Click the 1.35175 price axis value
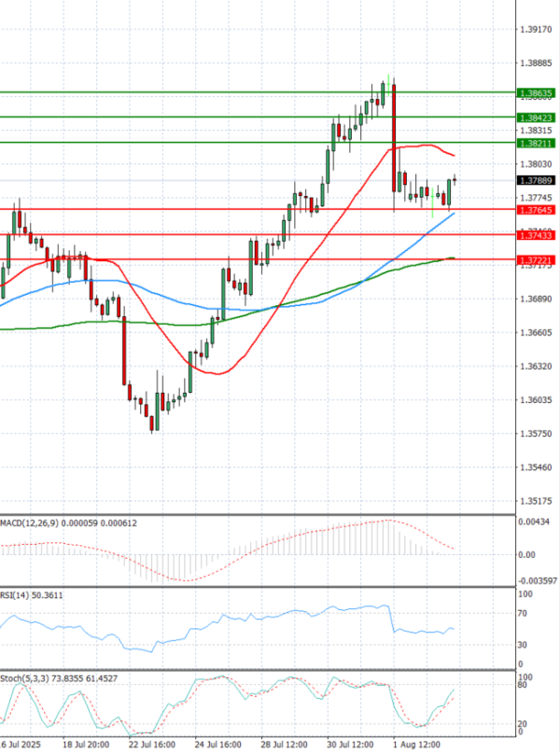This screenshot has height=752, width=560. tap(536, 501)
